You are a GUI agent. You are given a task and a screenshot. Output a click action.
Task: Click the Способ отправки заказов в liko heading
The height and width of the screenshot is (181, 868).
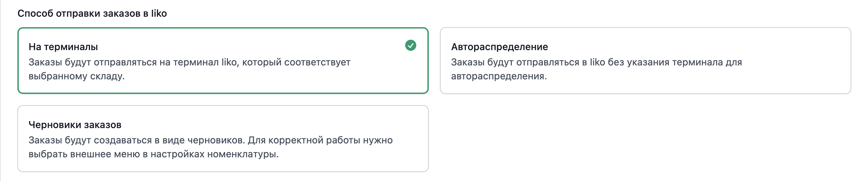92,14
